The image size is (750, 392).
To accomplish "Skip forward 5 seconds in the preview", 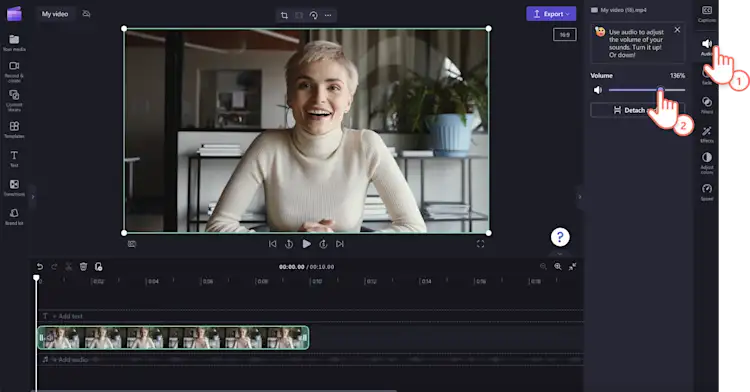I will 323,244.
